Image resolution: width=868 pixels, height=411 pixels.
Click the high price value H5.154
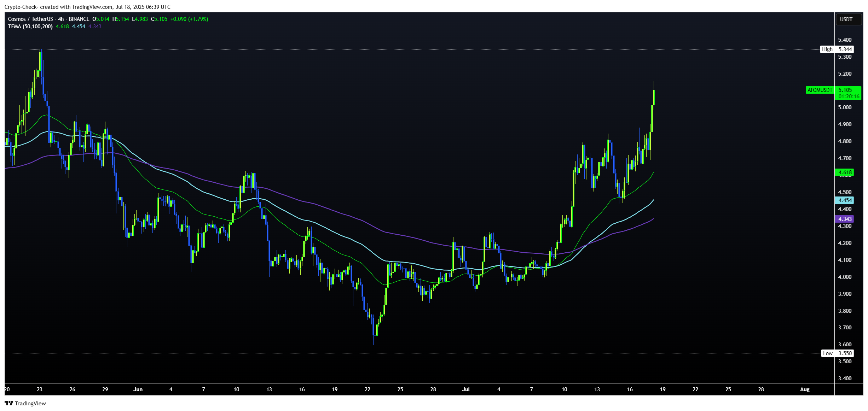[x=121, y=19]
